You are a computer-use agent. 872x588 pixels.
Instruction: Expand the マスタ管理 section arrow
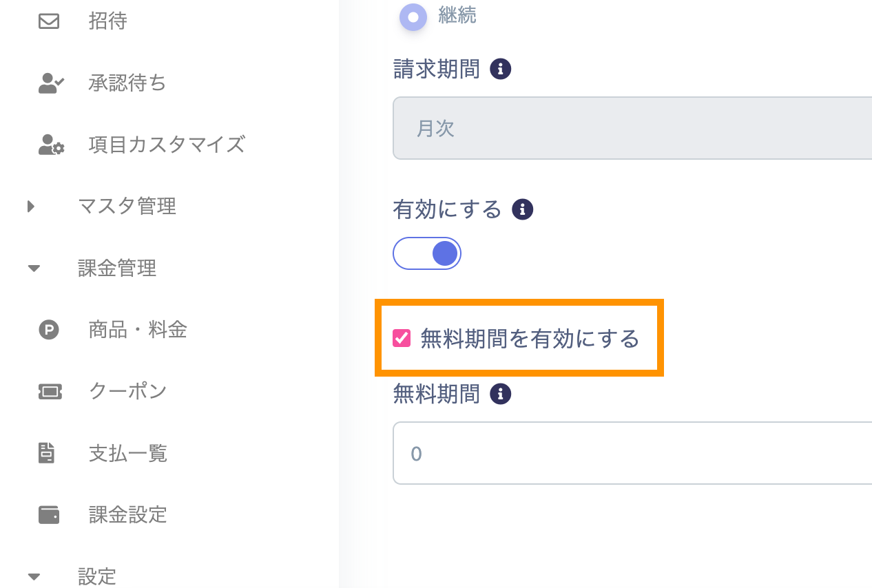pyautogui.click(x=31, y=206)
